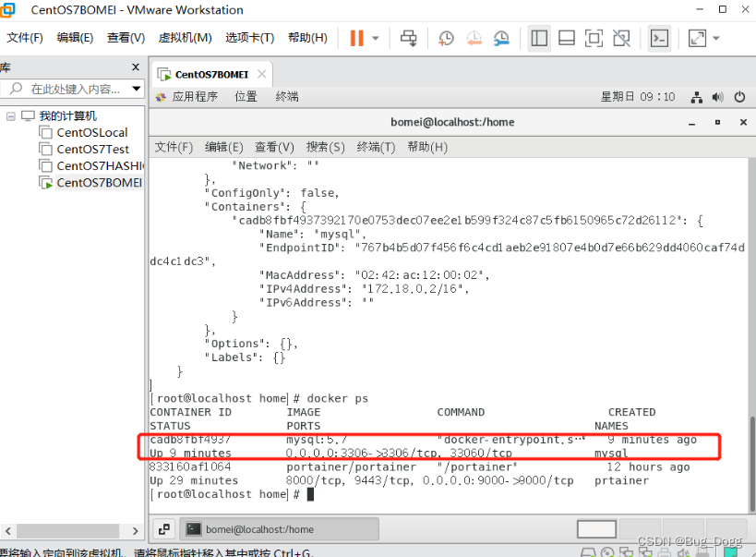
Task: Switch to the CentOS7BOMEI tab
Action: pos(211,74)
